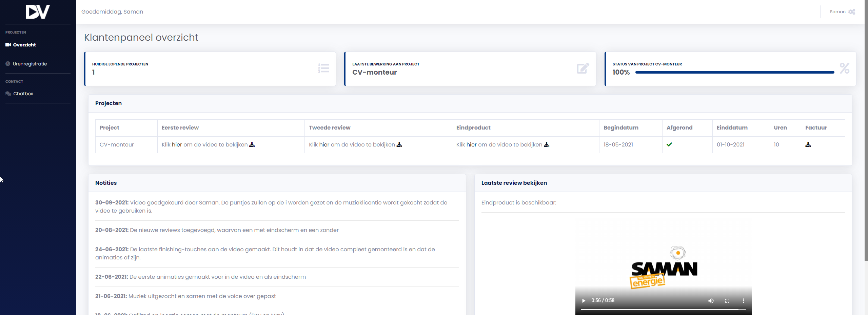Click the user settings gears icon
The height and width of the screenshot is (315, 868).
(852, 12)
